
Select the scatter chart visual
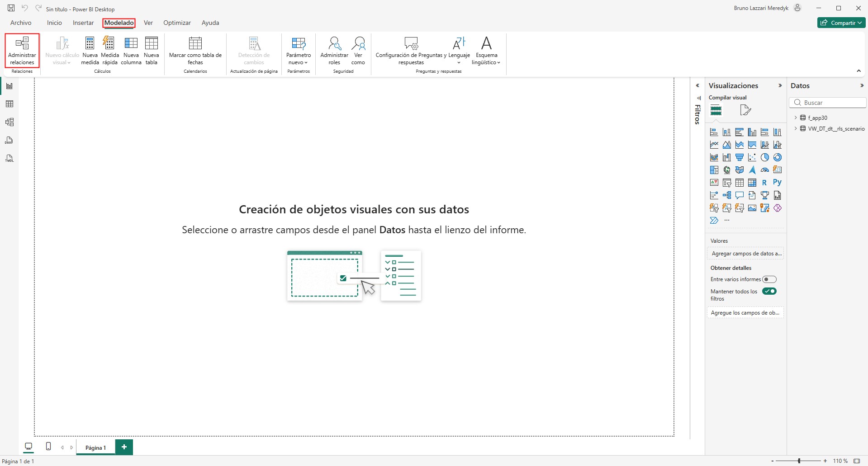[752, 158]
